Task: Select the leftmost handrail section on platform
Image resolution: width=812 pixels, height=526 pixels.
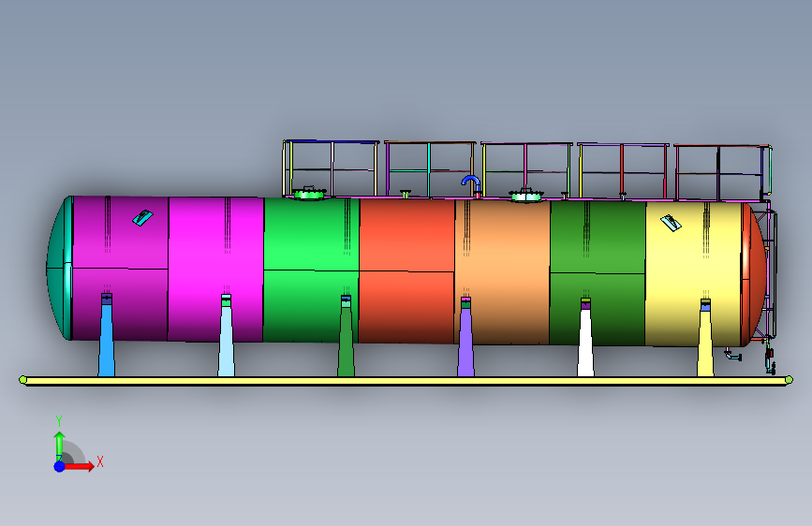Action: (x=331, y=168)
